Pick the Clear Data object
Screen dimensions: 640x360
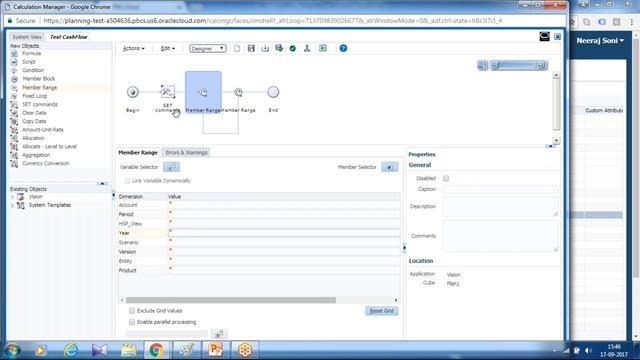point(34,113)
